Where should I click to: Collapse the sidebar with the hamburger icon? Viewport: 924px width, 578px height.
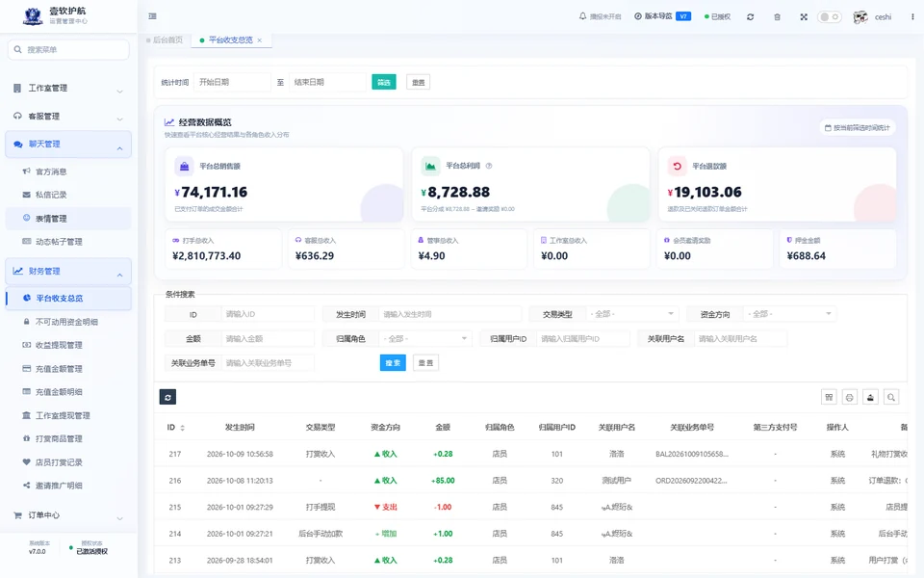[x=153, y=16]
